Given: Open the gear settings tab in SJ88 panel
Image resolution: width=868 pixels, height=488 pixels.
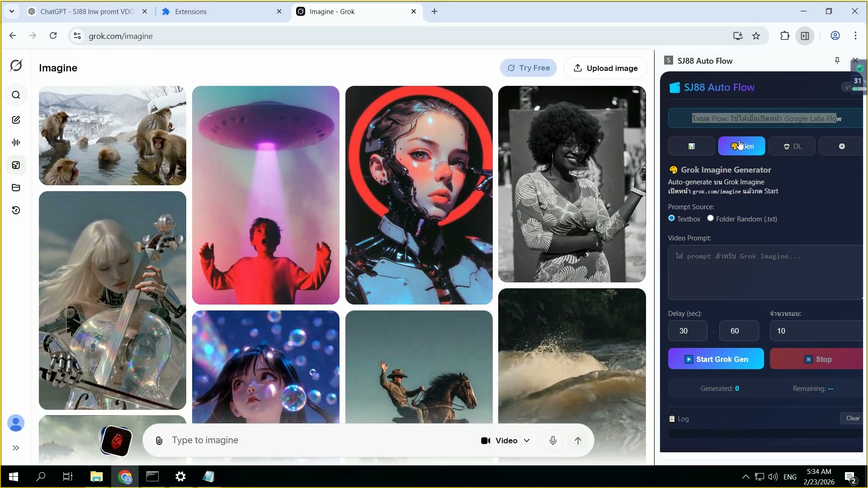Looking at the screenshot, I should tap(841, 146).
